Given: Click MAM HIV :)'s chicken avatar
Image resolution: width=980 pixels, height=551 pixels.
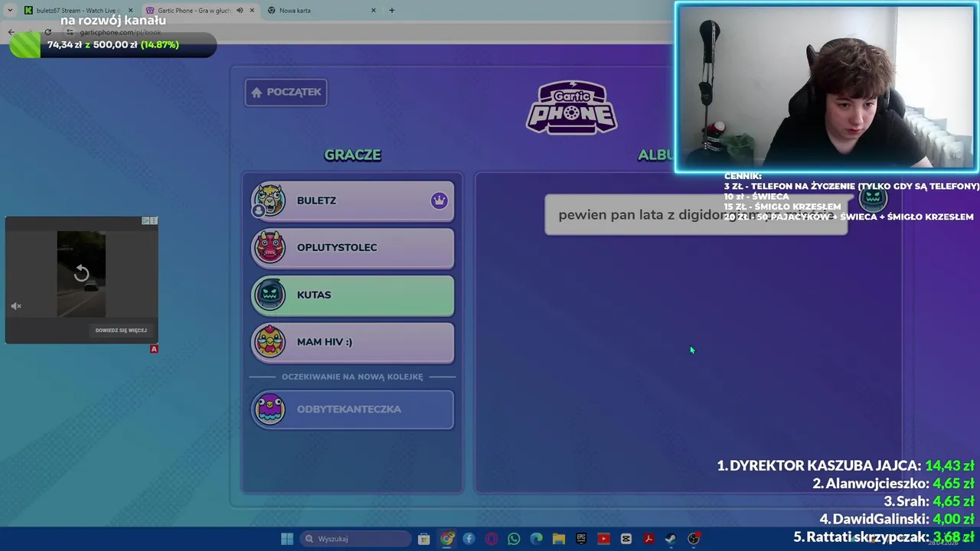Looking at the screenshot, I should click(269, 342).
